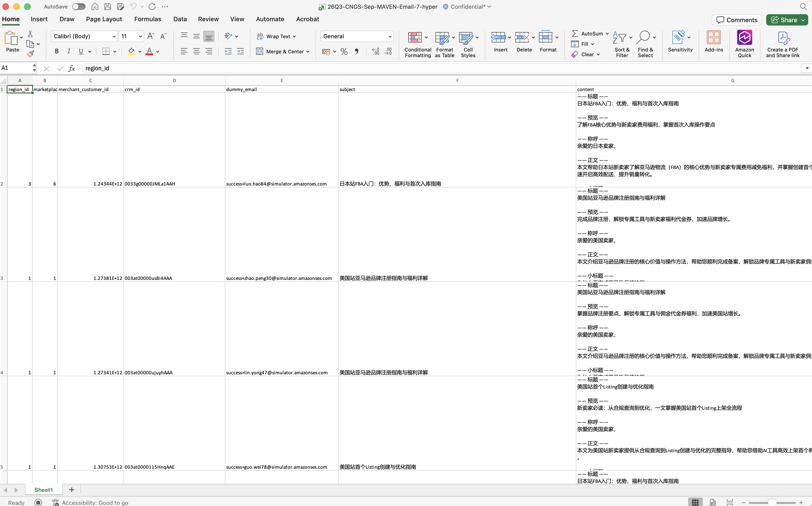Increase the indent level
The image size is (812, 506).
coord(240,51)
